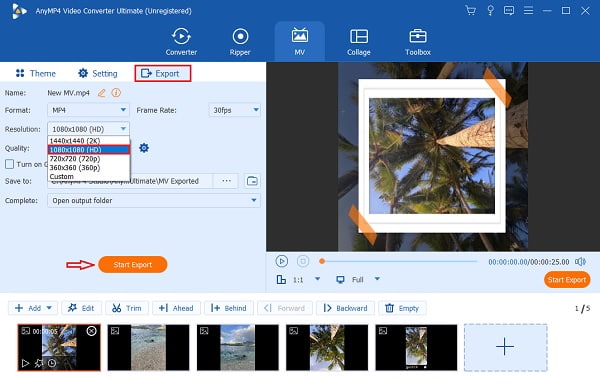The width and height of the screenshot is (600, 390).
Task: Click the screen display mode icon
Action: coord(340,280)
